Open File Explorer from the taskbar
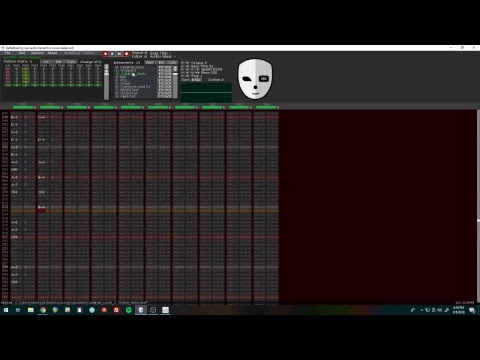Screen dimensions: 480x360 [x=31, y=310]
